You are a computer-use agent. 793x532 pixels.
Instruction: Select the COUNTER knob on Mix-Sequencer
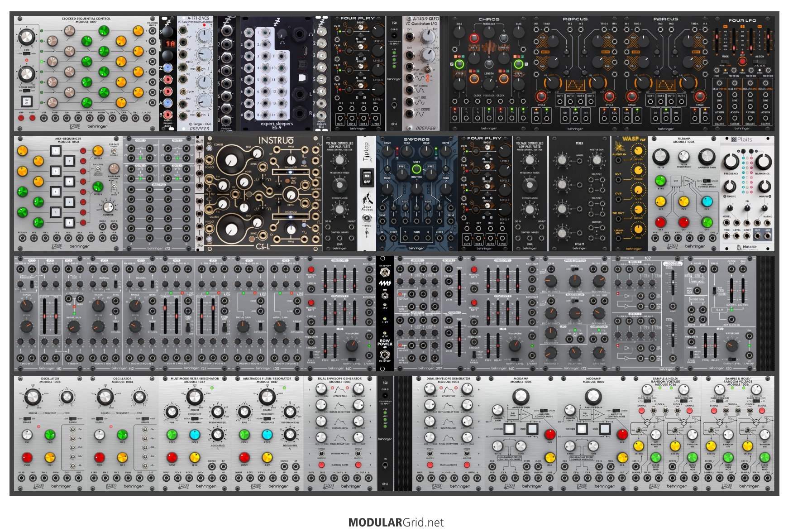[108, 207]
